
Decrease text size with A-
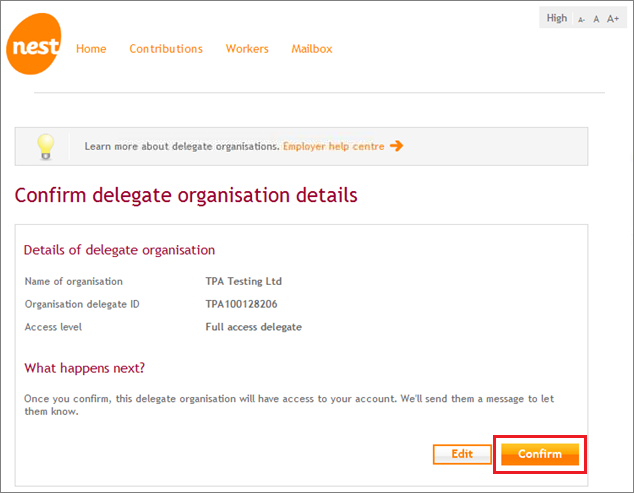(x=581, y=19)
